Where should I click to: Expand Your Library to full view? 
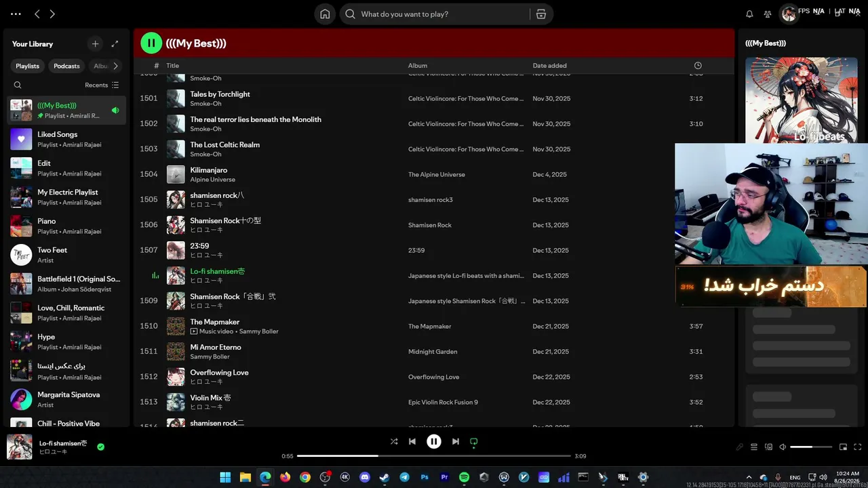[x=115, y=44]
